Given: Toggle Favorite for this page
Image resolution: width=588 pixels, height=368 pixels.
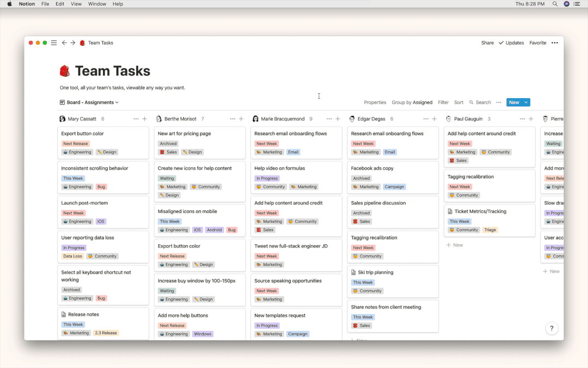Looking at the screenshot, I should 537,43.
